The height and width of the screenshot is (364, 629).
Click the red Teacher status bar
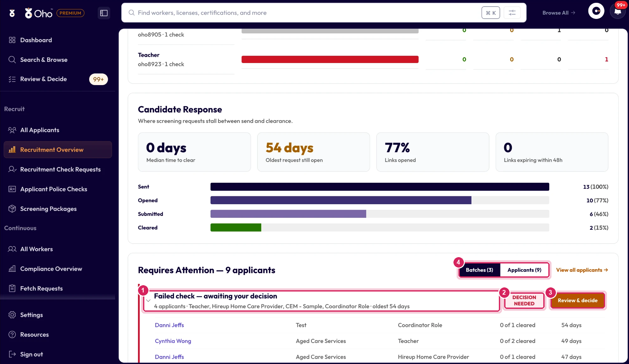330,59
